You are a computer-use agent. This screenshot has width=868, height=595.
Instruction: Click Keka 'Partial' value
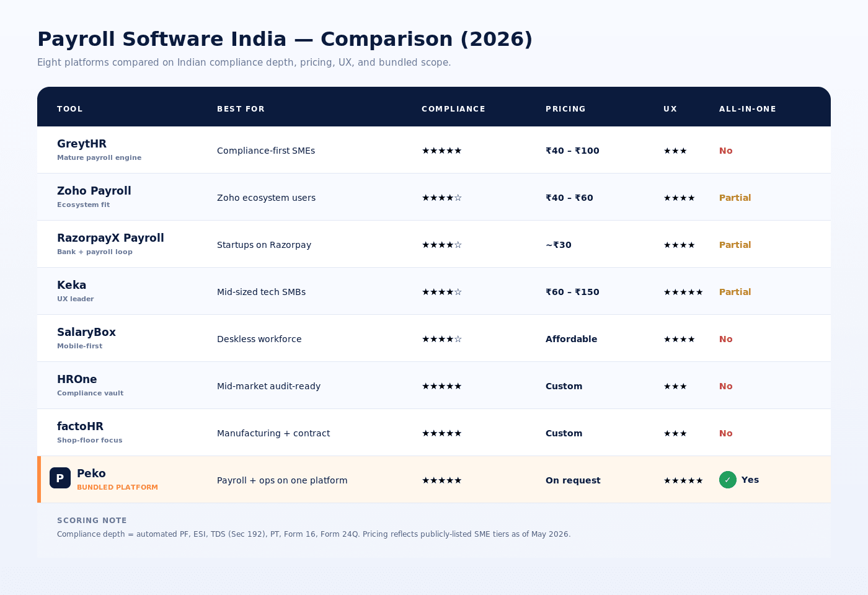(735, 292)
